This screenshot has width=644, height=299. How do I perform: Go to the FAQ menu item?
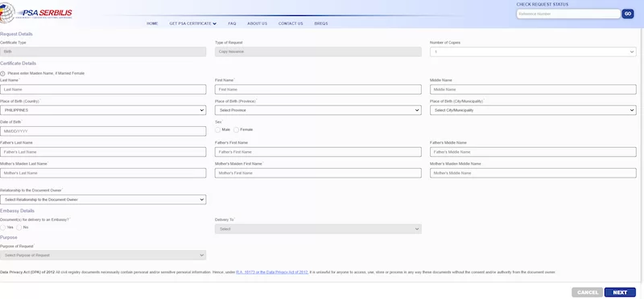[232, 24]
